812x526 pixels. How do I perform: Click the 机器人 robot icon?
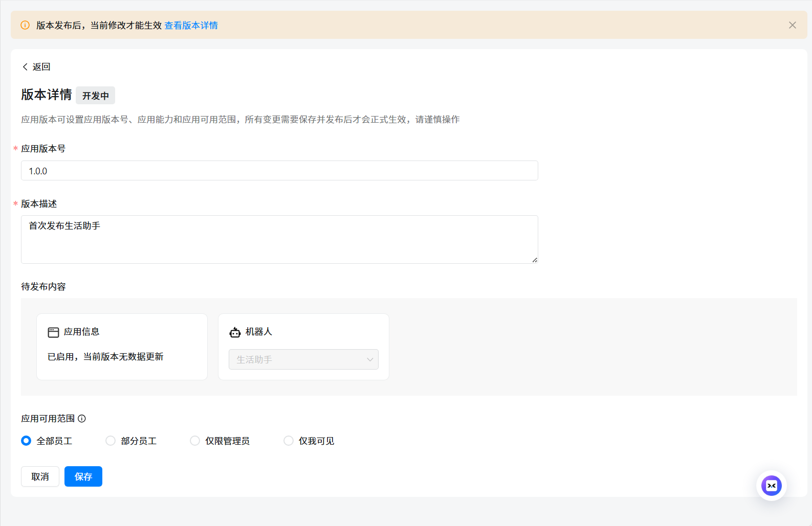point(235,332)
